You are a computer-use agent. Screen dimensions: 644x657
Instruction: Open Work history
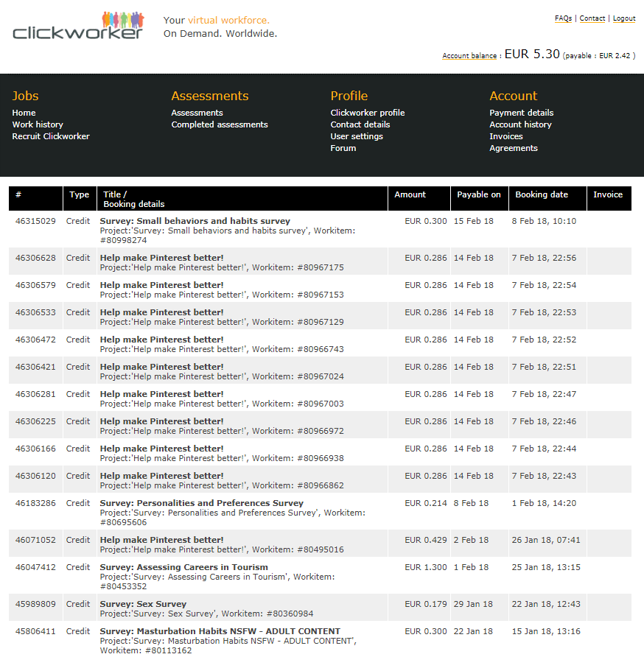(38, 124)
